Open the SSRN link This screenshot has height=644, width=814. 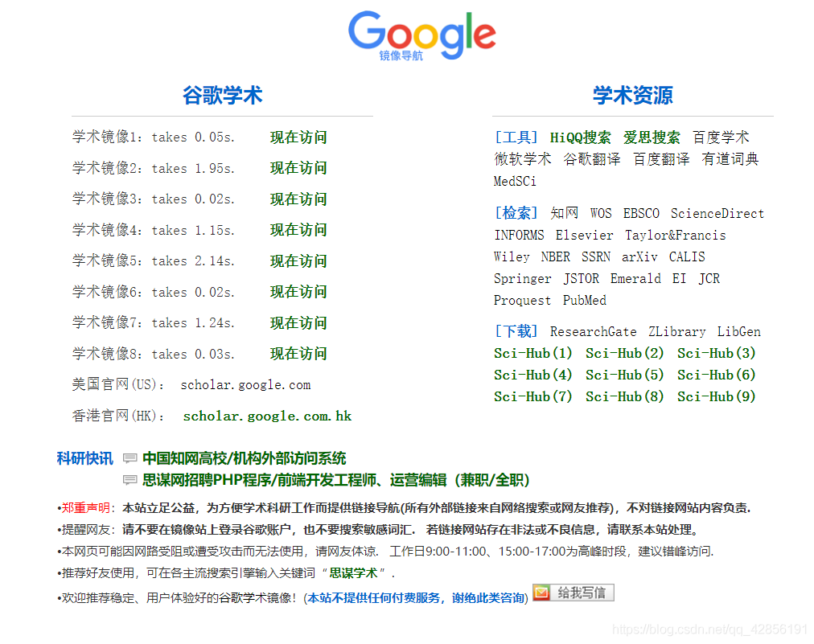pos(596,256)
